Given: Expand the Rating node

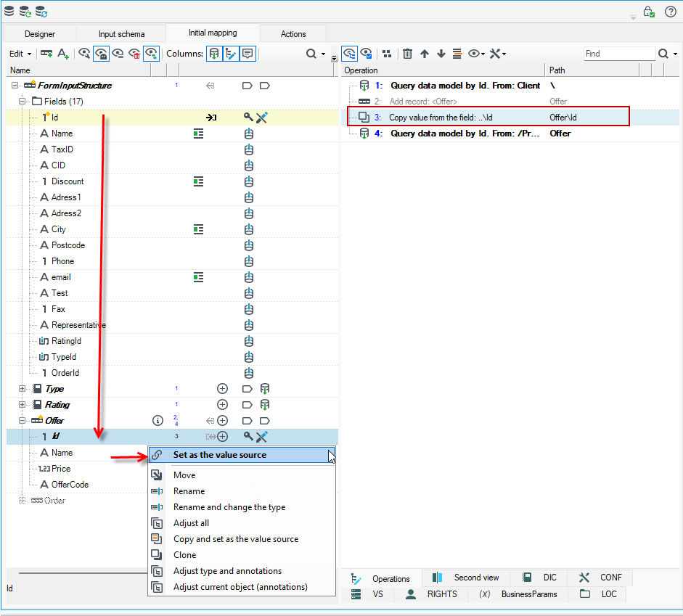Looking at the screenshot, I should 22,405.
